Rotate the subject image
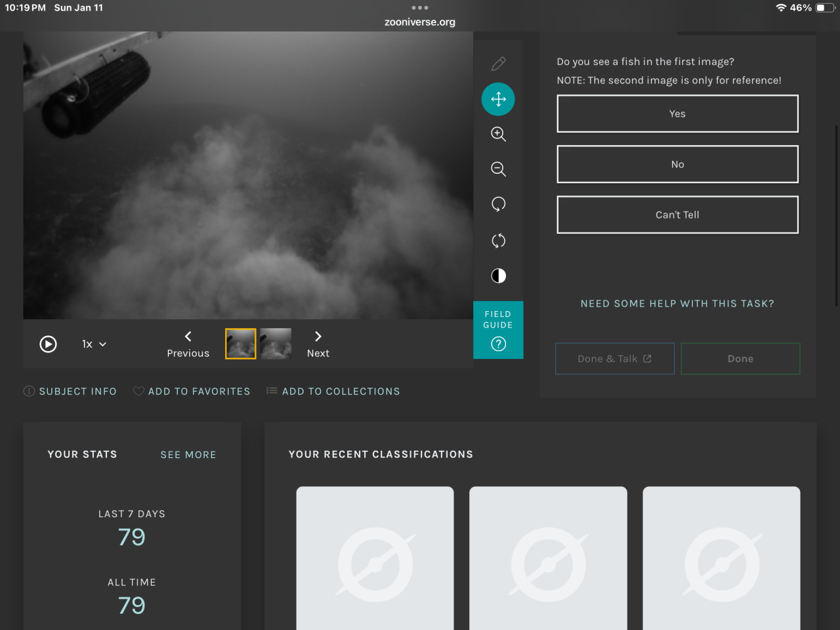The image size is (840, 630). coord(498,205)
